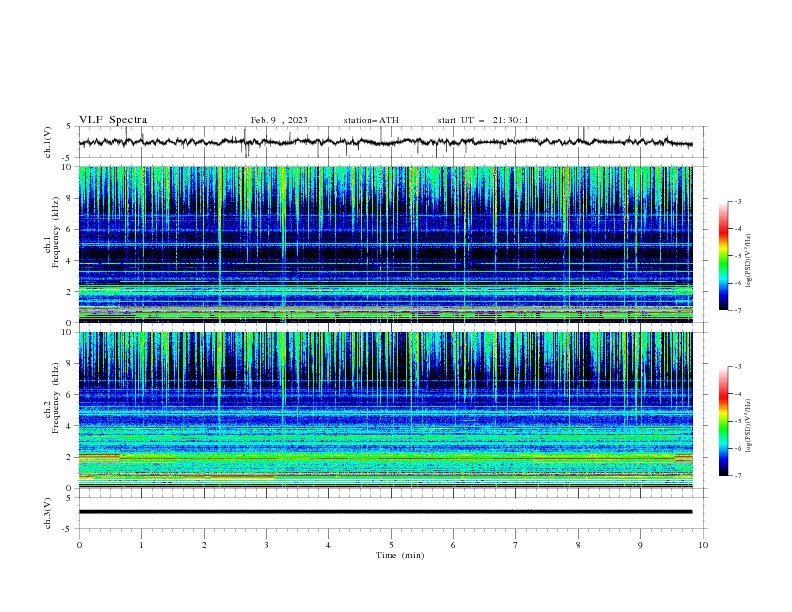Click the "-3" tick on ch.1 colorbar

(x=737, y=201)
